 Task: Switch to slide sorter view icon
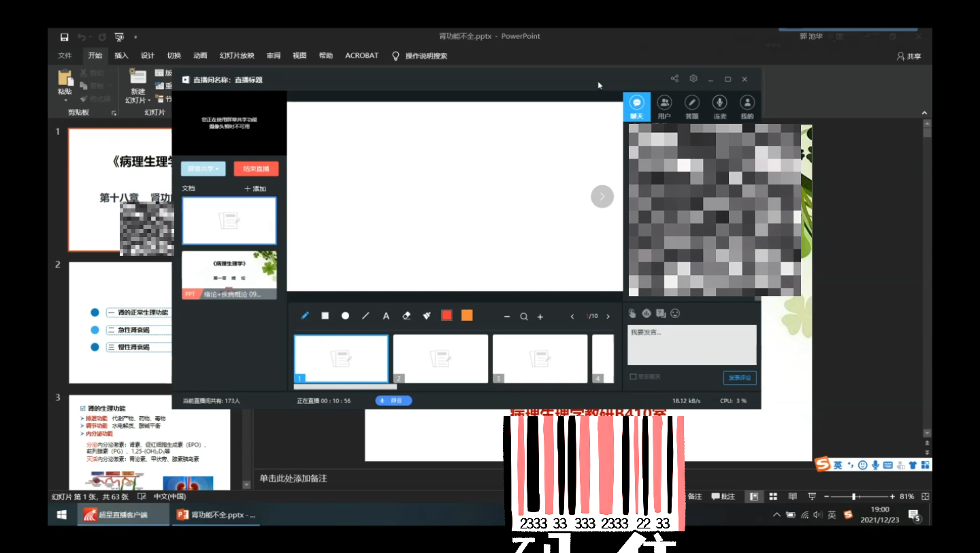pyautogui.click(x=773, y=496)
